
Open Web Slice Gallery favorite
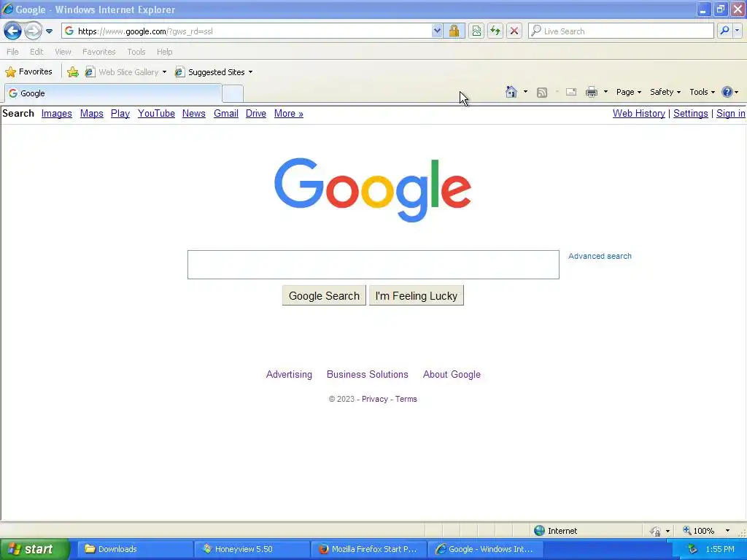click(x=125, y=72)
